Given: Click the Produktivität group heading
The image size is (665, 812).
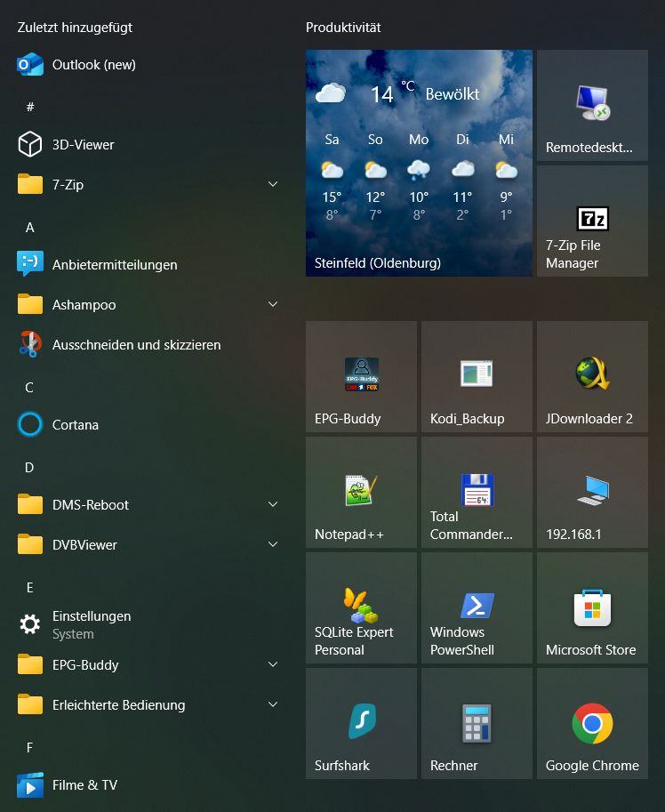Looking at the screenshot, I should tap(343, 28).
